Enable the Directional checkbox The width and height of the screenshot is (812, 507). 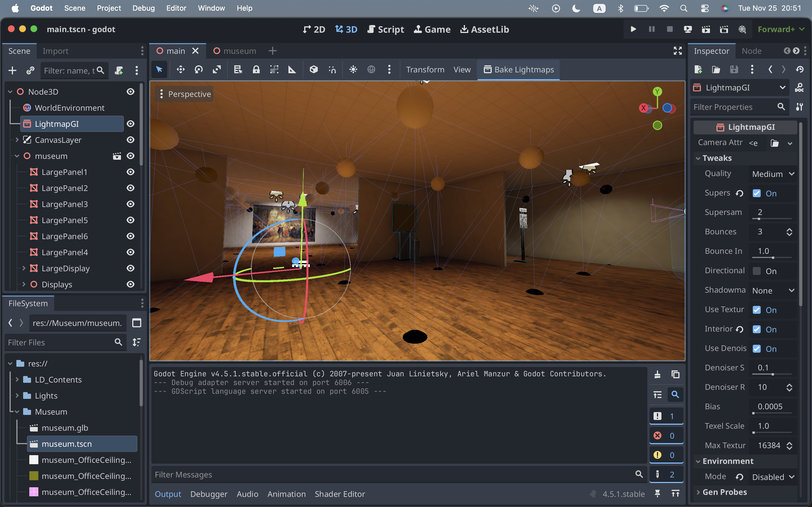tap(757, 271)
